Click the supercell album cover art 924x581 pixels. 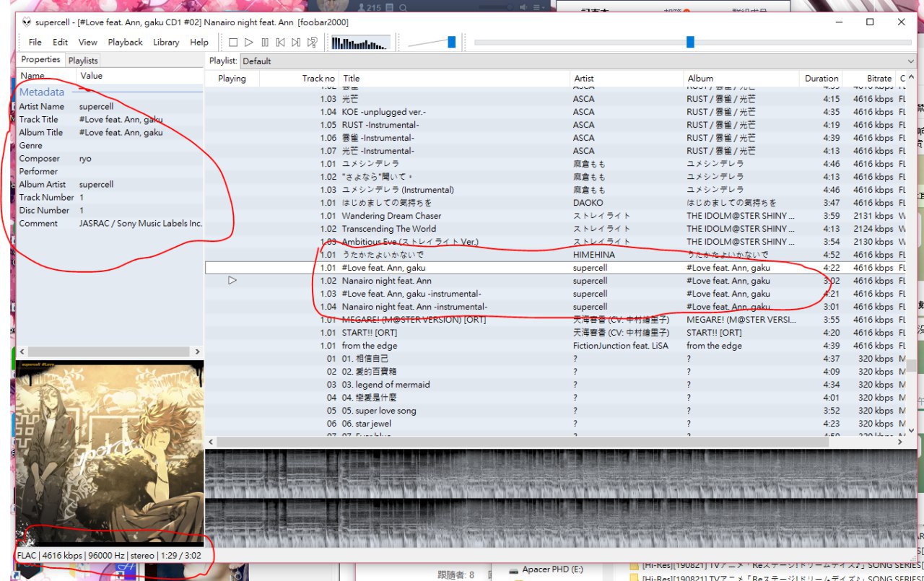click(110, 453)
